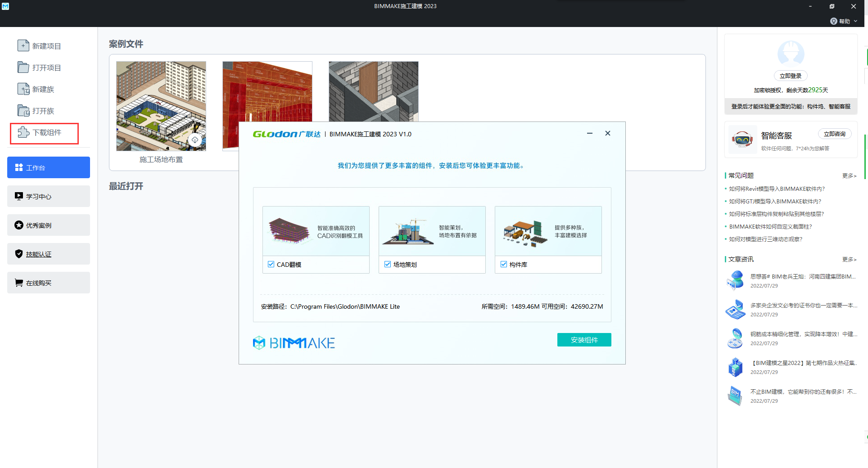Open the 在线购买 tab

point(49,283)
